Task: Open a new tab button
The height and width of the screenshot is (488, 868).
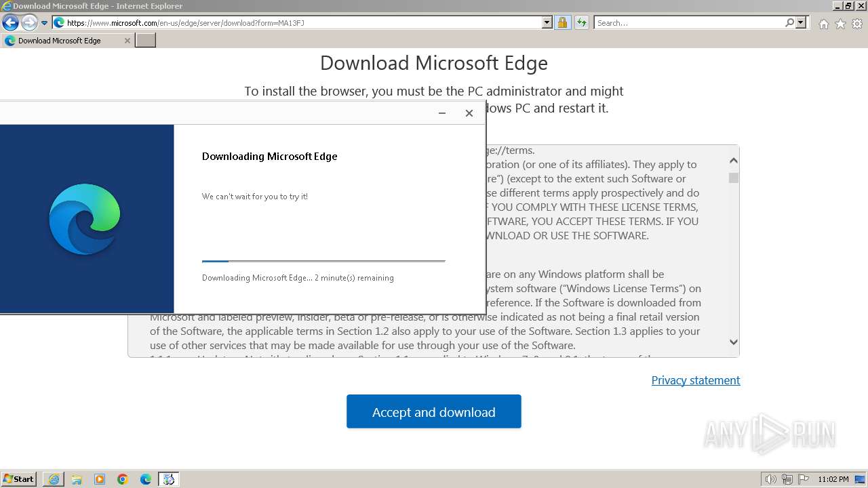Action: 146,41
